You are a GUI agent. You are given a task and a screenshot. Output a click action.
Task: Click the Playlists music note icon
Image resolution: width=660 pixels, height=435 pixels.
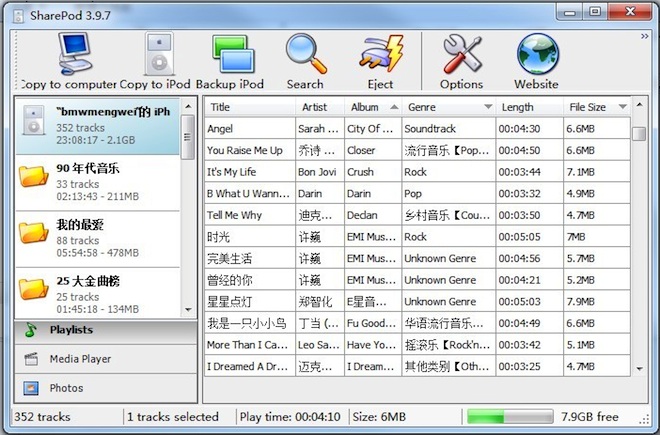tap(31, 330)
